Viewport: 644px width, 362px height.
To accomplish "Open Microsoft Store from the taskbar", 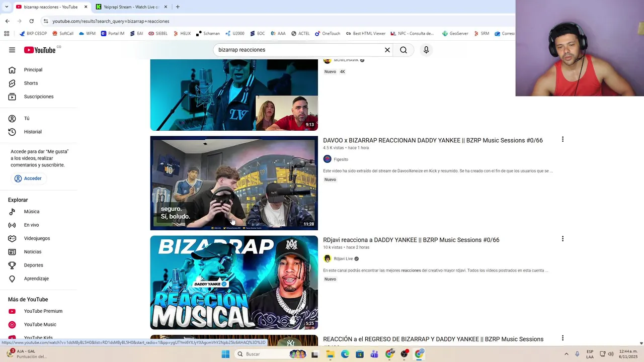I will point(360,354).
